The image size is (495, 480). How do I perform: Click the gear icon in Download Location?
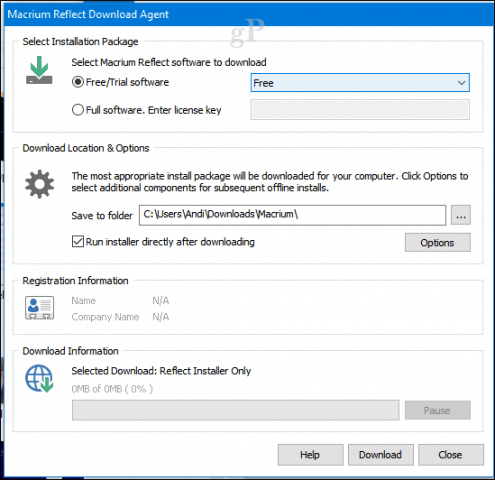(39, 184)
